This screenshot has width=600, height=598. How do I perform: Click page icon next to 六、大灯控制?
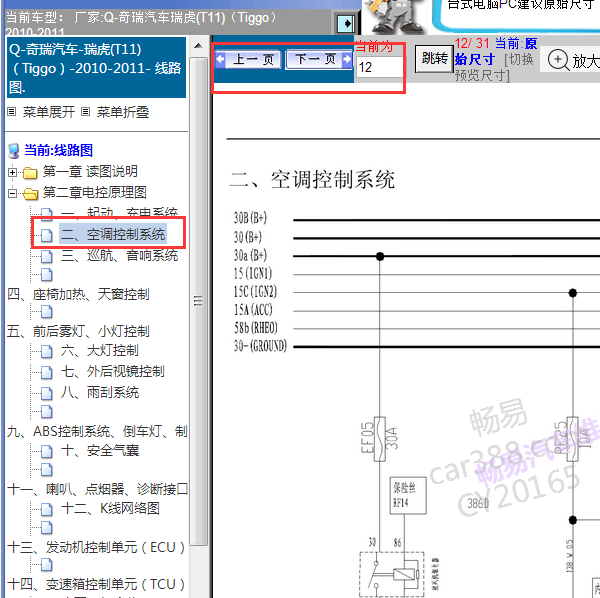point(47,352)
